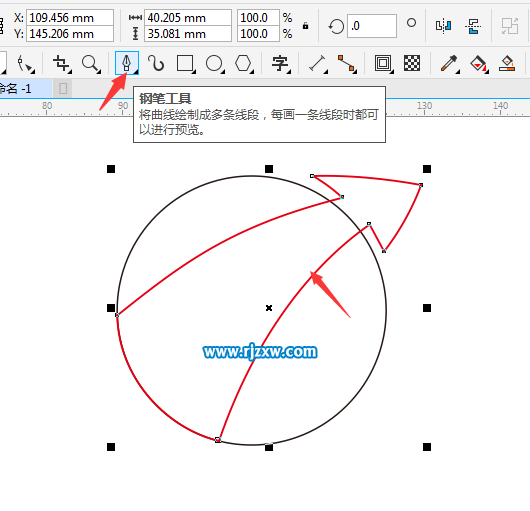Select the Interactive Fill bucket tool

pos(479,64)
